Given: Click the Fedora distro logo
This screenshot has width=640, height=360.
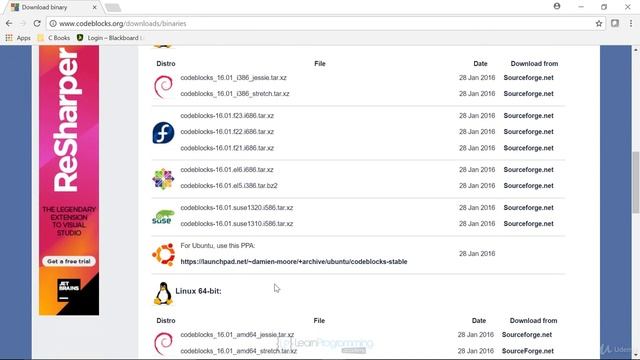Looking at the screenshot, I should click(163, 133).
